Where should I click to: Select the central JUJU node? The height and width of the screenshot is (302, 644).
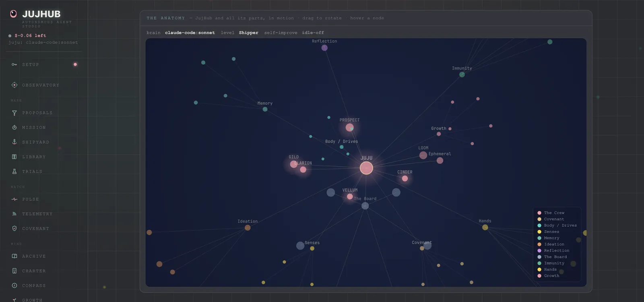366,168
